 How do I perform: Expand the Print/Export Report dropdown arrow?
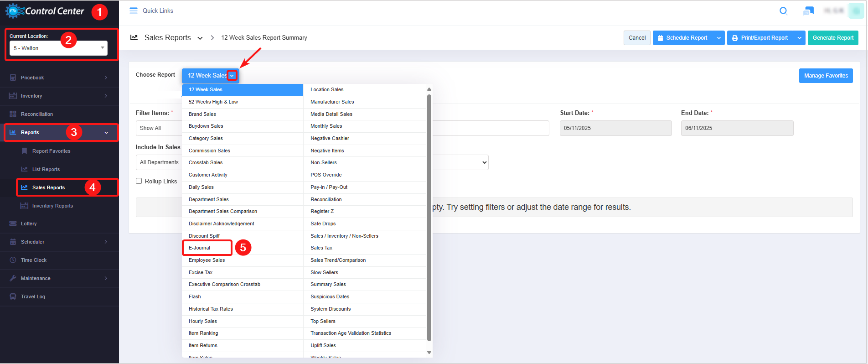coord(799,38)
